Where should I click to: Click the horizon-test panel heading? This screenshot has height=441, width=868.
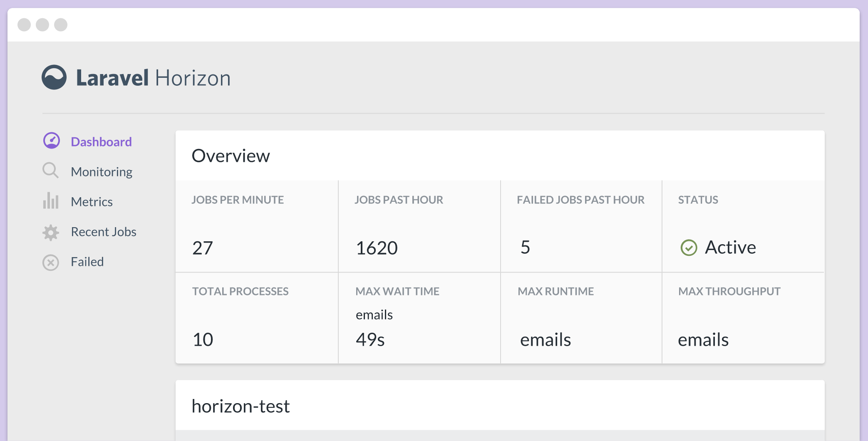tap(241, 406)
